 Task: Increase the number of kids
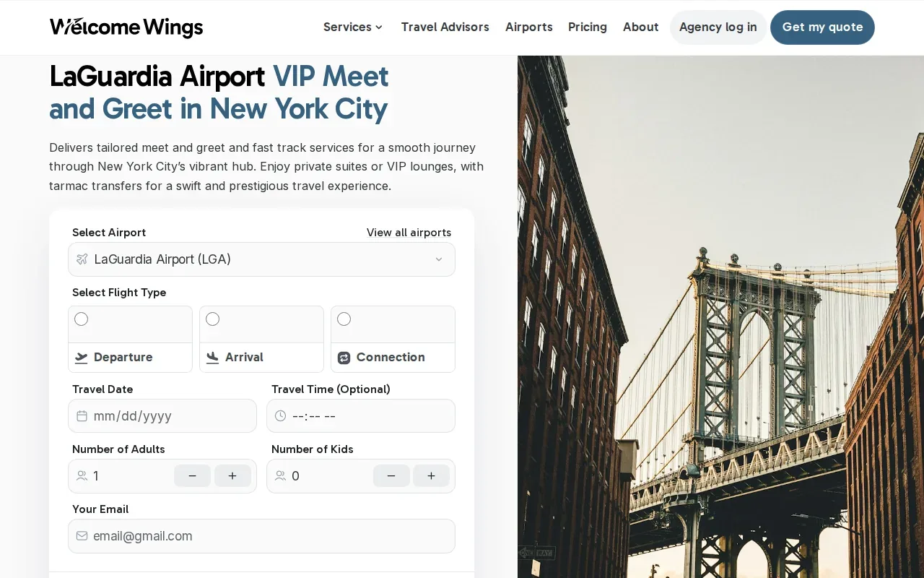point(431,476)
